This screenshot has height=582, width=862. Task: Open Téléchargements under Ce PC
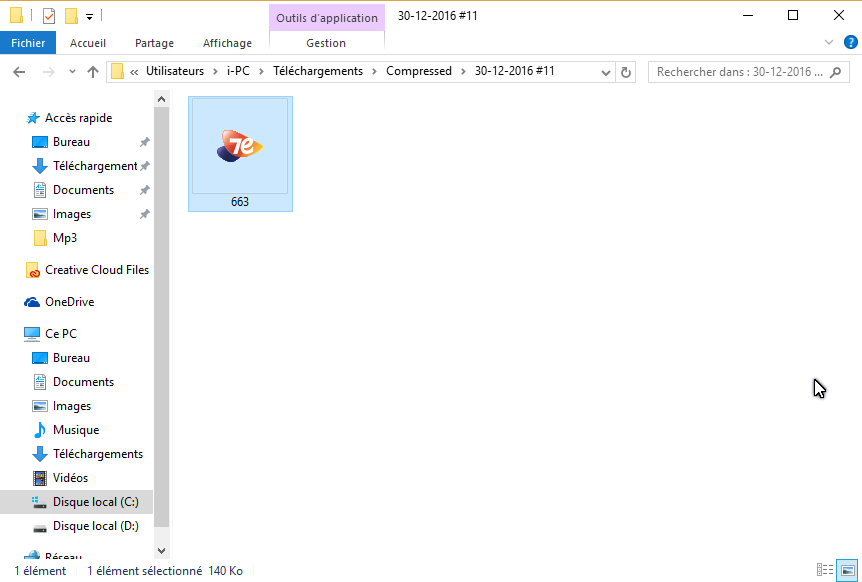(x=97, y=454)
